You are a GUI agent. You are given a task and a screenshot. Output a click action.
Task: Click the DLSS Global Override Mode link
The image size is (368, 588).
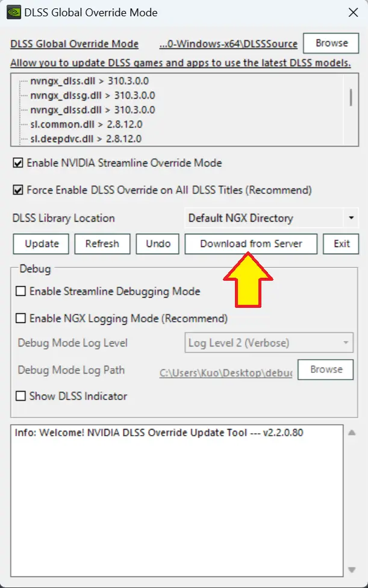pos(74,44)
